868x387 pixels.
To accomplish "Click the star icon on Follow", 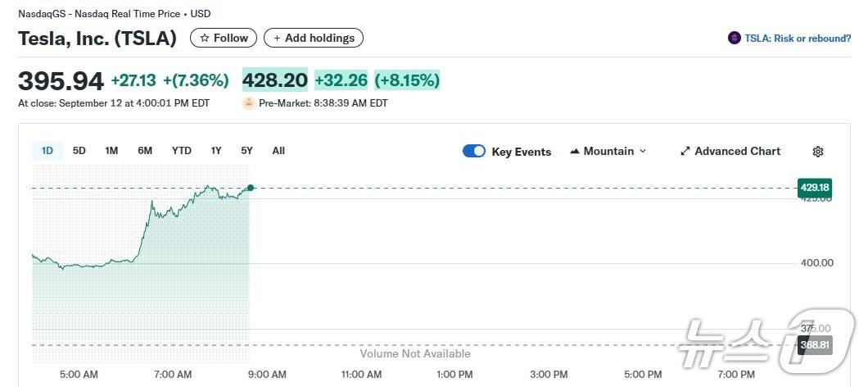I will tap(205, 39).
